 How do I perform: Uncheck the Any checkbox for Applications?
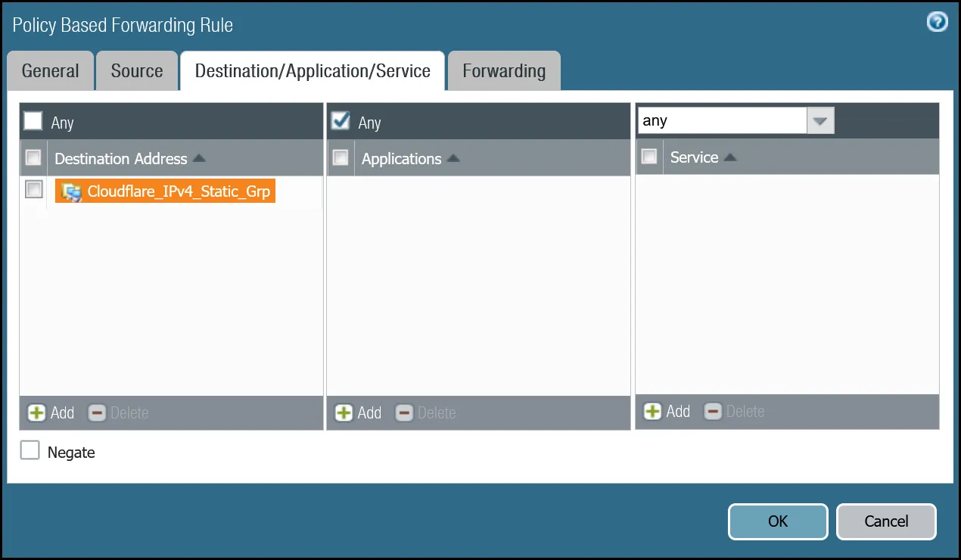(x=341, y=121)
